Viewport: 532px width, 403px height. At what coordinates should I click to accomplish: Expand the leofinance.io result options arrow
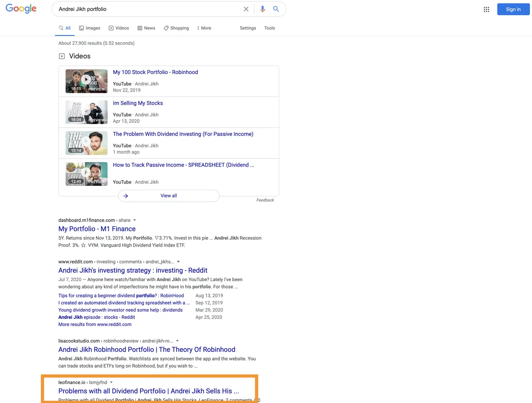tap(111, 382)
